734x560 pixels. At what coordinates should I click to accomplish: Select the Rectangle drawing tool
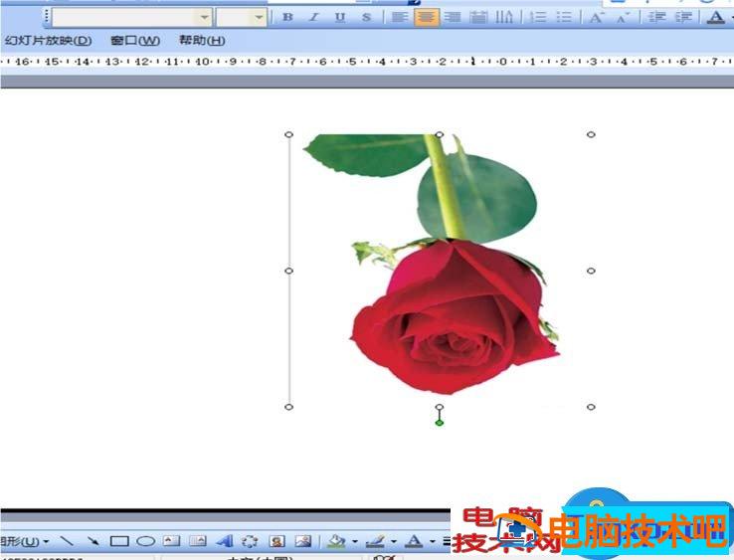119,542
